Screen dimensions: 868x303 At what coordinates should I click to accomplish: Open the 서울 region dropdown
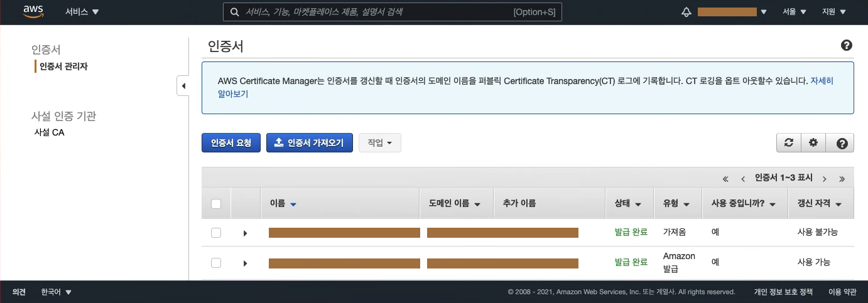pos(795,12)
